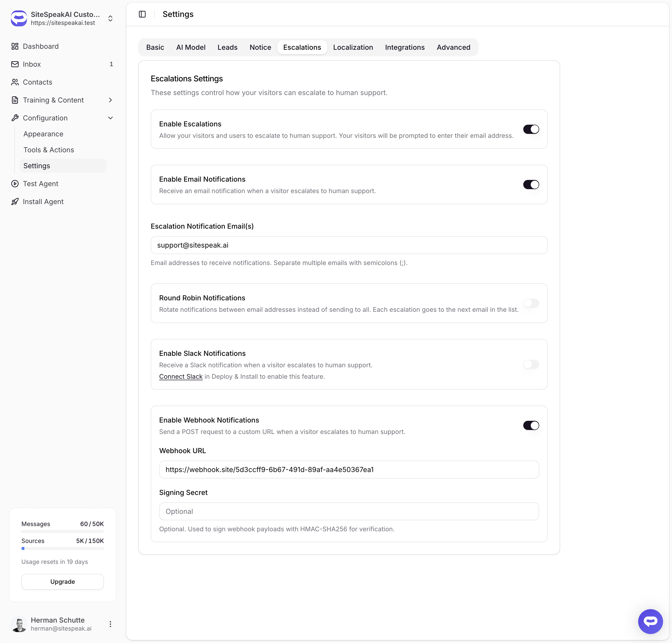
Task: Open the chat widget bubble
Action: coord(650,621)
